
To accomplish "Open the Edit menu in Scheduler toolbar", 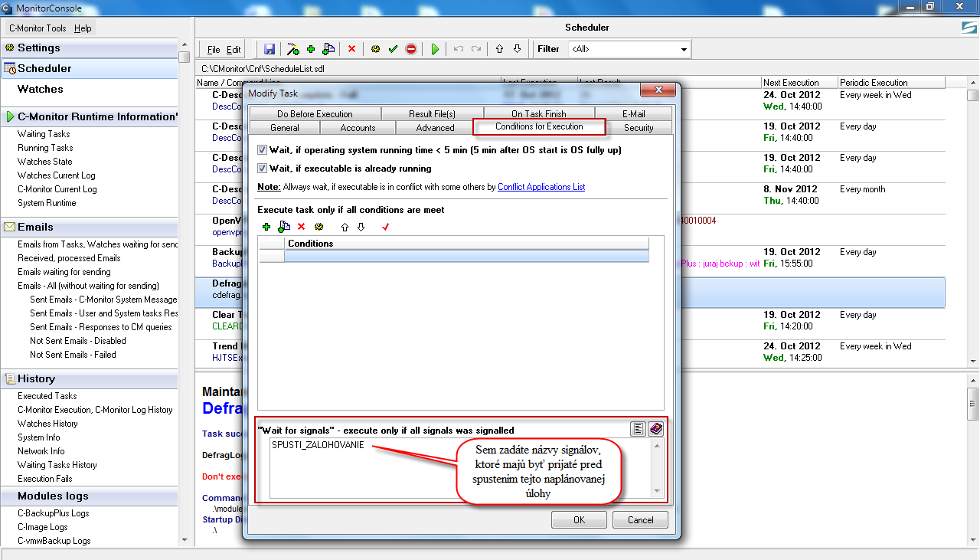I will (x=234, y=49).
